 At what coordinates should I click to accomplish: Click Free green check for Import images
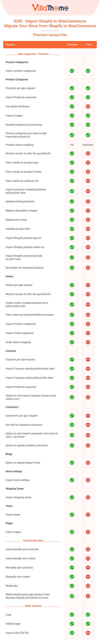click(88, 115)
